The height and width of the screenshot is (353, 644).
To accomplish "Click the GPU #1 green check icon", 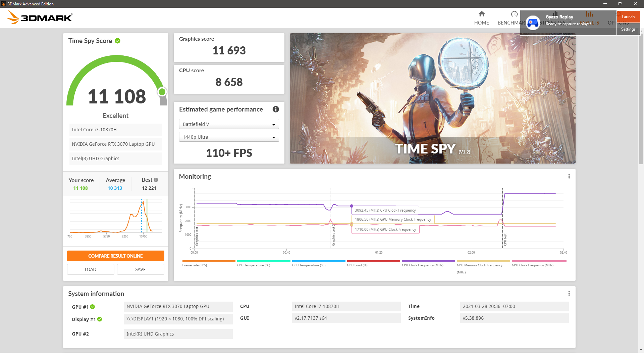I will (x=93, y=307).
